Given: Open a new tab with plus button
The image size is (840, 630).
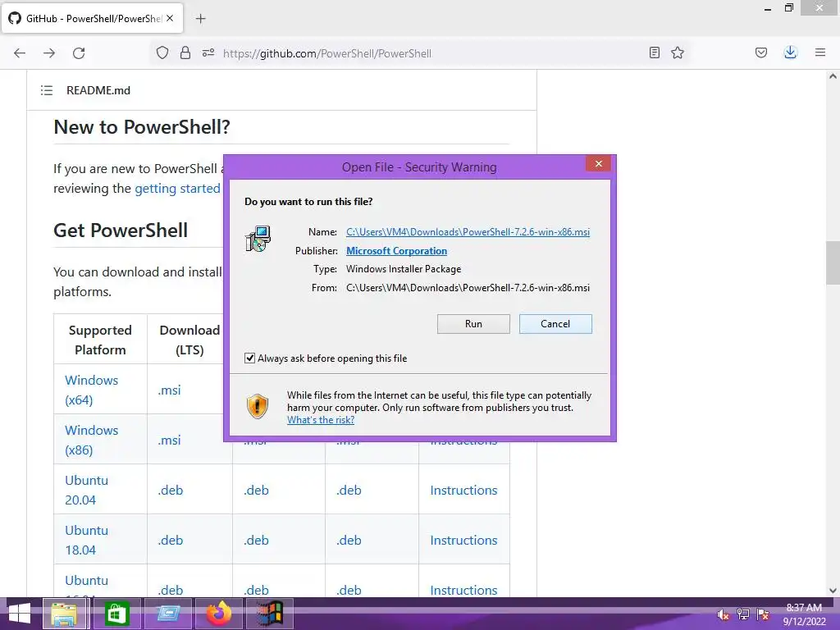Looking at the screenshot, I should point(200,19).
